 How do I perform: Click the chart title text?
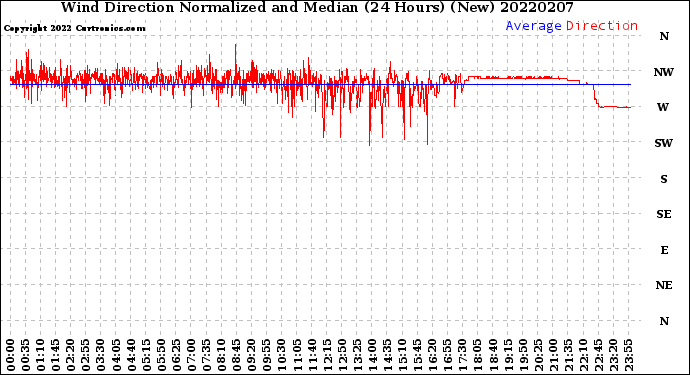coord(317,7)
